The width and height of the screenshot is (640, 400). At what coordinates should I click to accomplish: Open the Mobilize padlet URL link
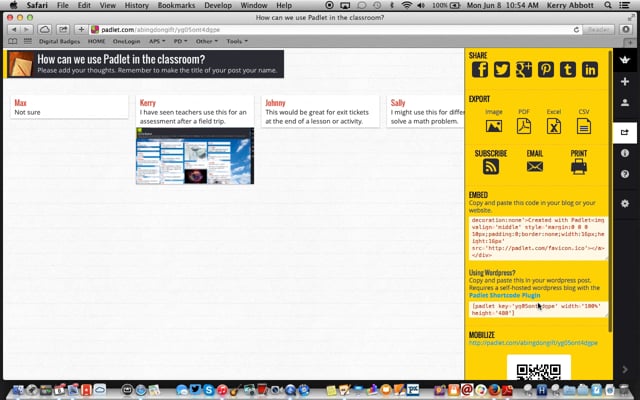pos(533,343)
